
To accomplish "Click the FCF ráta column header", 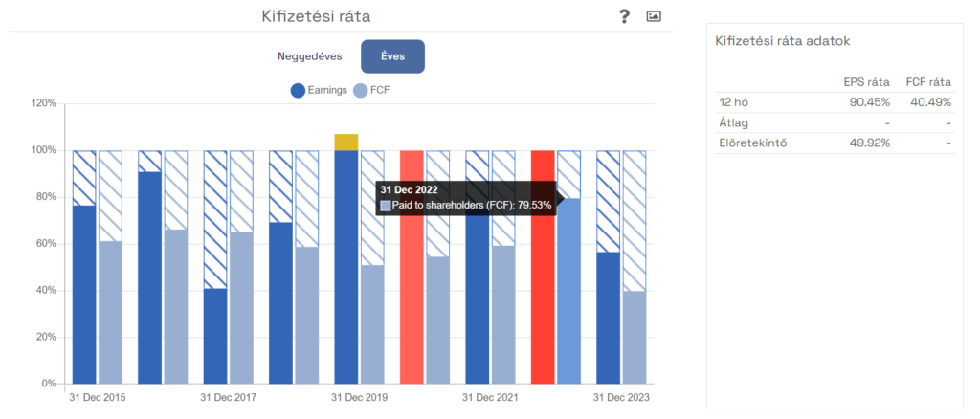I will 928,82.
